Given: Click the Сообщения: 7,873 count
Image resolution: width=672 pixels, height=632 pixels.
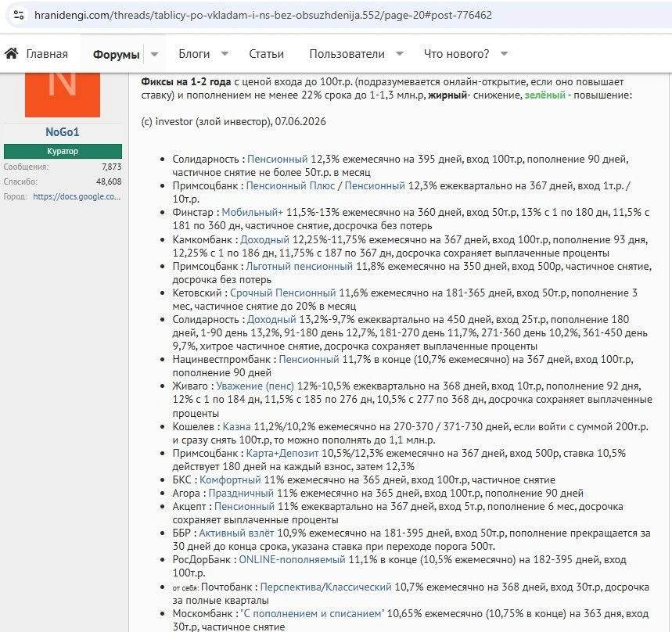Looking at the screenshot, I should click(x=111, y=167).
